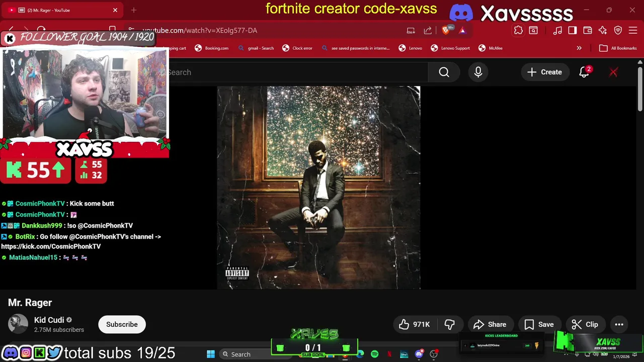Click the red X beside notifications bell

tap(613, 72)
